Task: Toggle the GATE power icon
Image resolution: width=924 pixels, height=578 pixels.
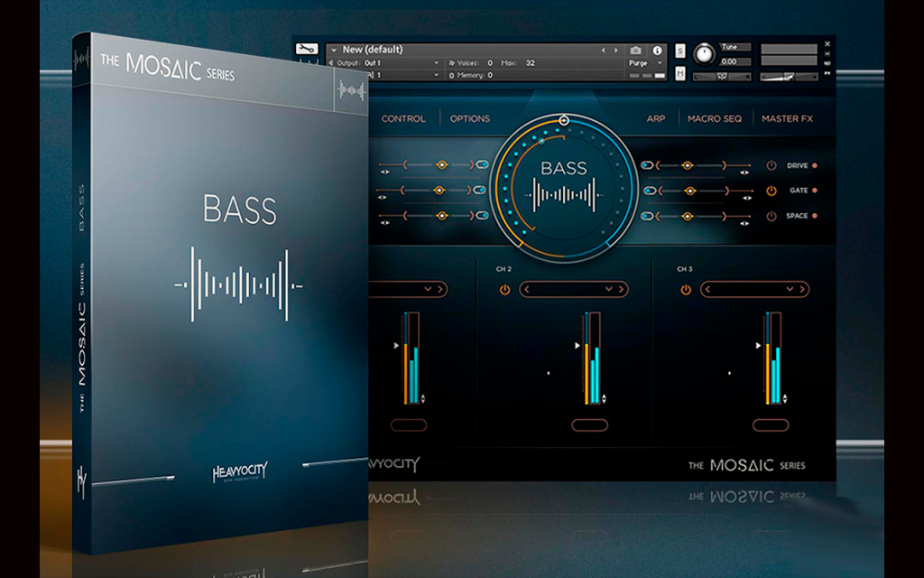Action: coord(771,191)
